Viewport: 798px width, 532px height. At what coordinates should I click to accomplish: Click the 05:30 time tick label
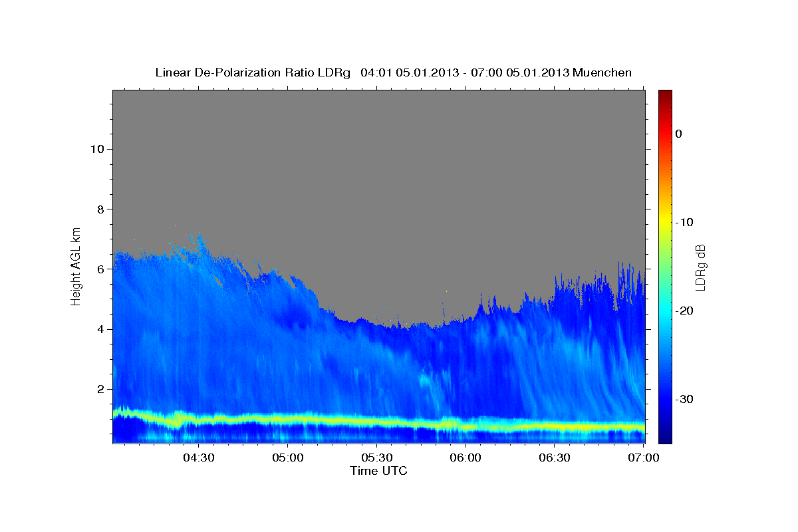[x=376, y=458]
